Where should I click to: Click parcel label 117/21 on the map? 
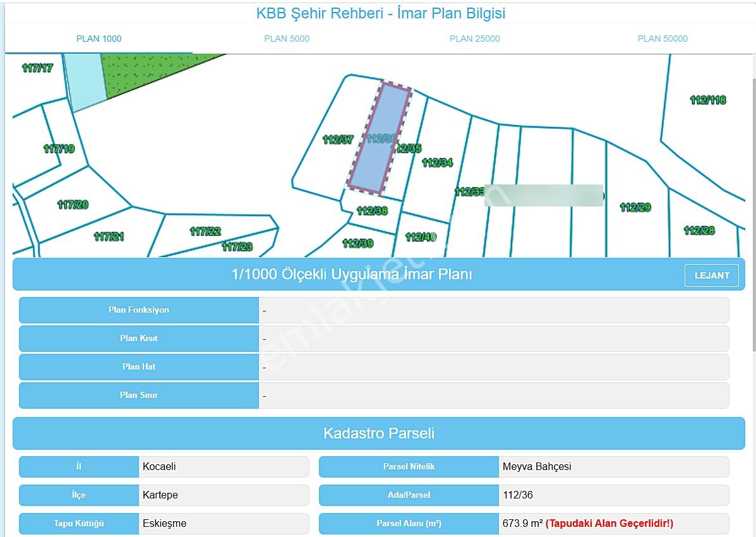[109, 236]
